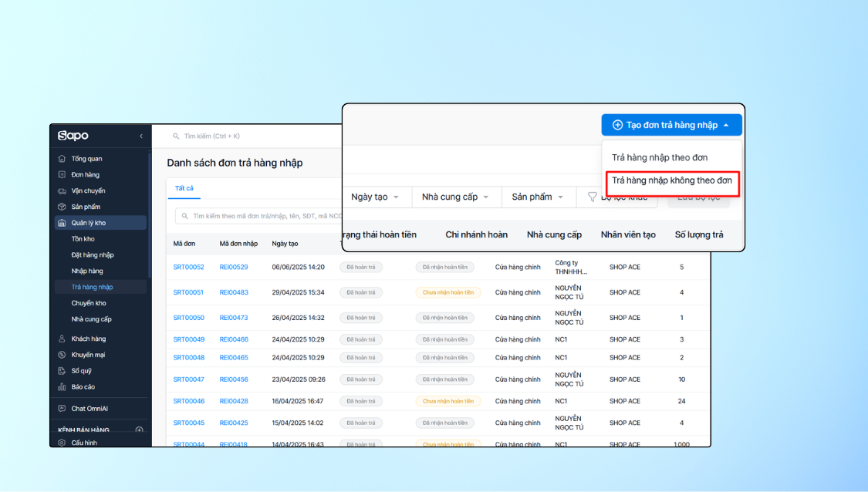Open import order REI00466

234,340
